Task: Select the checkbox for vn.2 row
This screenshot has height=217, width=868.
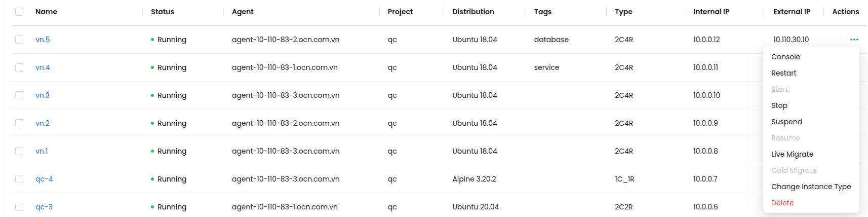Action: (19, 123)
